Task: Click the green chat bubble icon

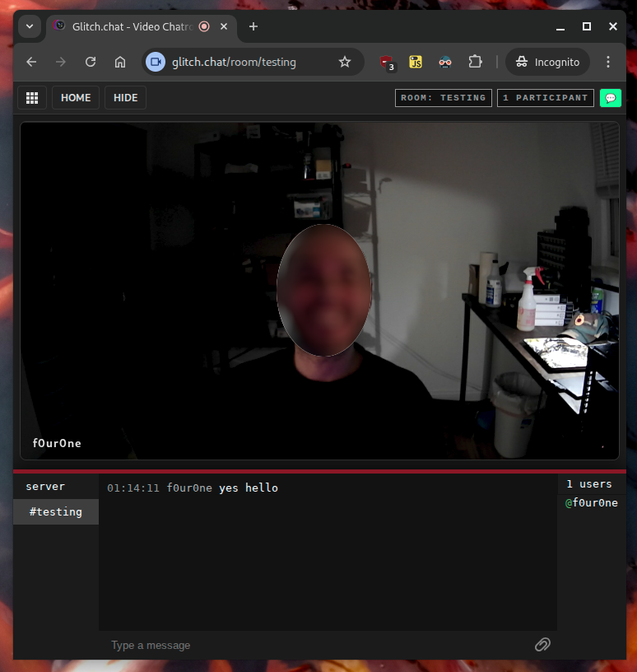Action: pyautogui.click(x=610, y=98)
